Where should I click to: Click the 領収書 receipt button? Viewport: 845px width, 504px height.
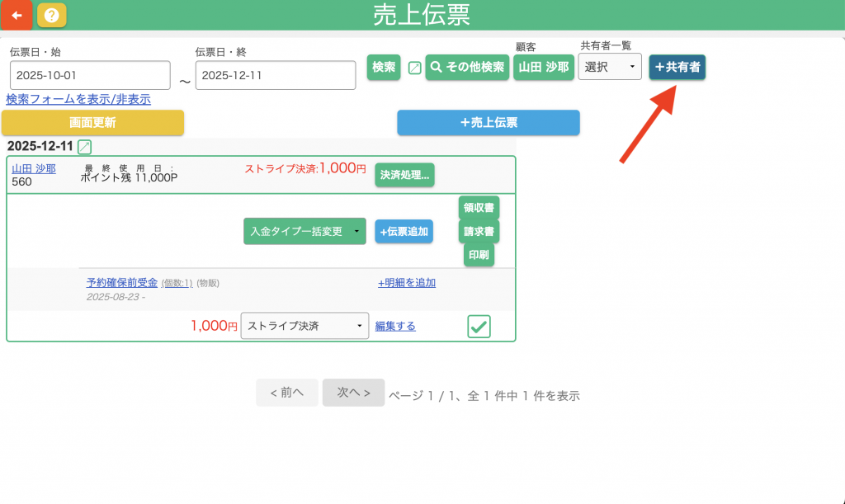(479, 208)
